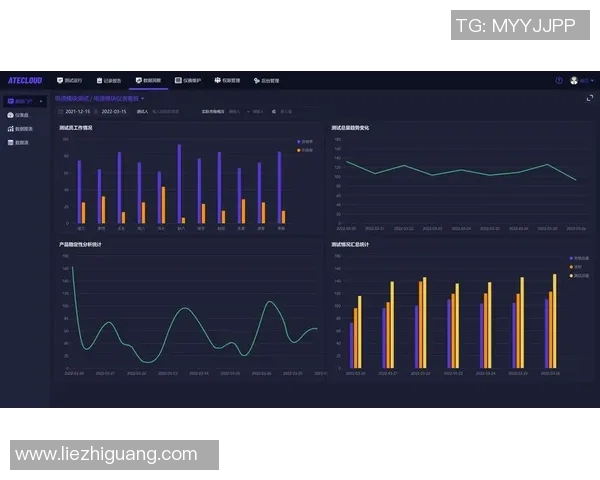The width and height of the screenshot is (600, 480).
Task: Click the 权限管理 navigation icon
Action: click(x=218, y=80)
